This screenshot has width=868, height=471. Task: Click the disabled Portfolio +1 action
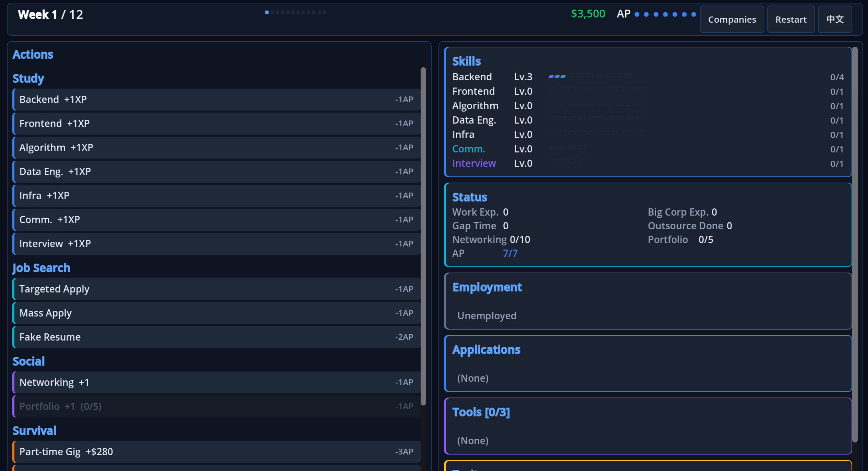point(216,406)
